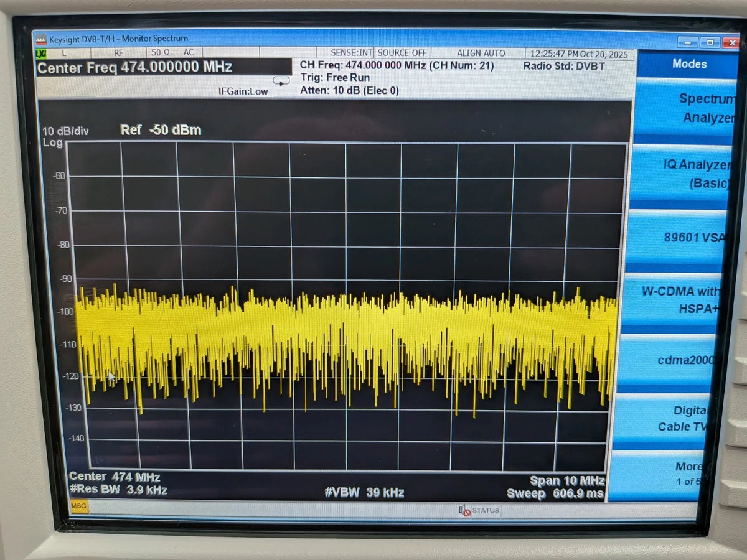
Task: Select the Spectrum Analyzer mode softkey
Action: 686,109
